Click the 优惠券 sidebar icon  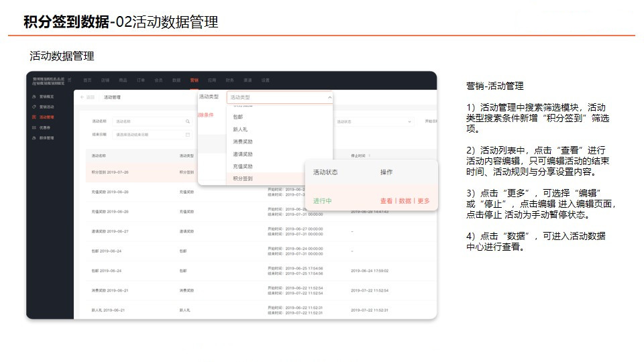34,127
